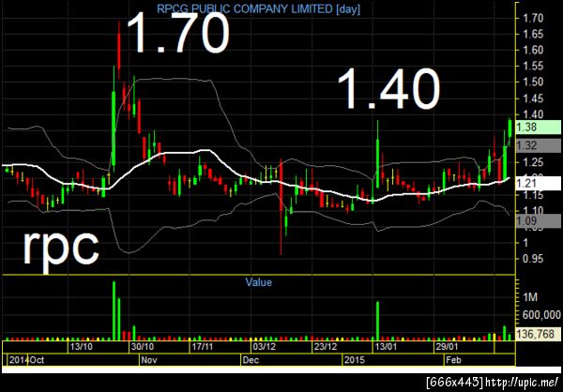Select the 1.55 price axis label

tap(532, 67)
